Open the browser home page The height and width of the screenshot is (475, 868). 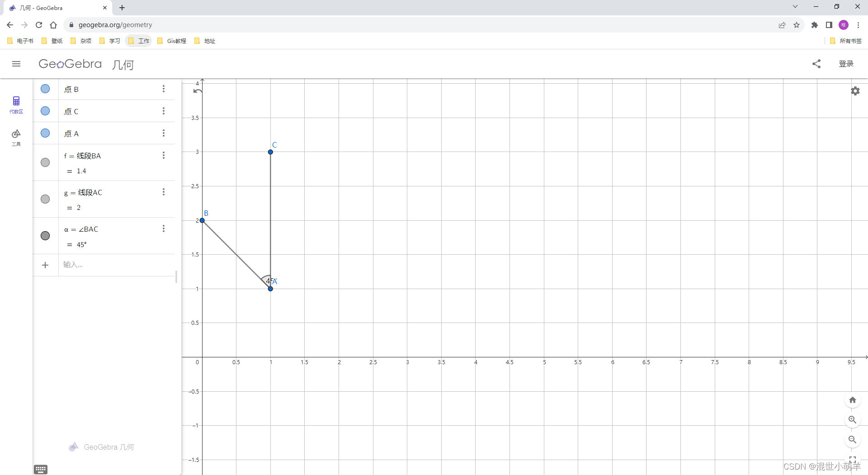(53, 25)
